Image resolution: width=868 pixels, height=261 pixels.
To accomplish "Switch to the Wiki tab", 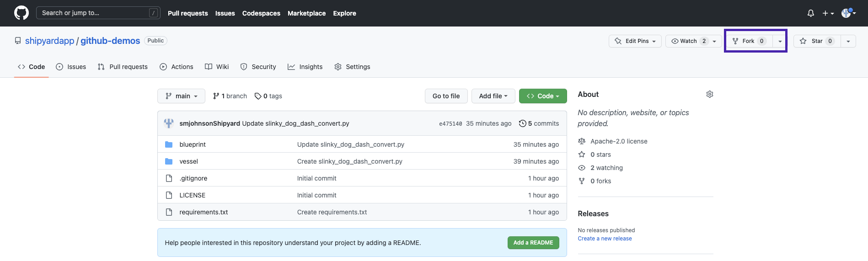I will coord(217,67).
